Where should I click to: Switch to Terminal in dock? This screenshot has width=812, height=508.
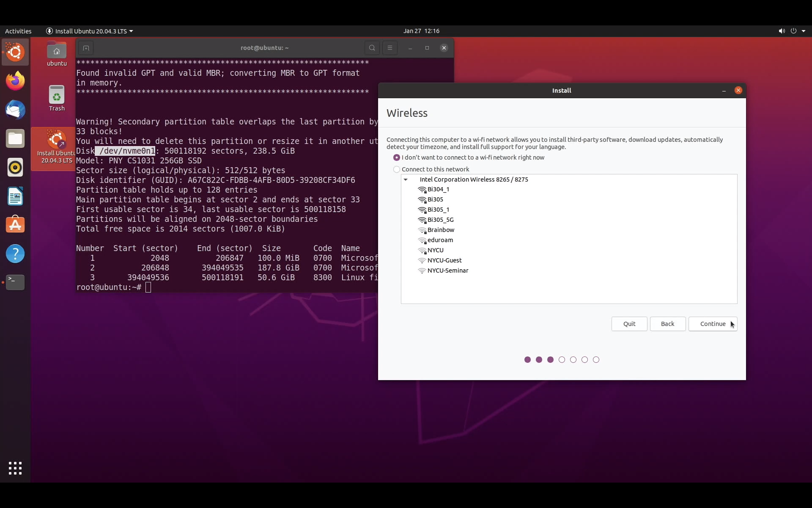coord(15,282)
